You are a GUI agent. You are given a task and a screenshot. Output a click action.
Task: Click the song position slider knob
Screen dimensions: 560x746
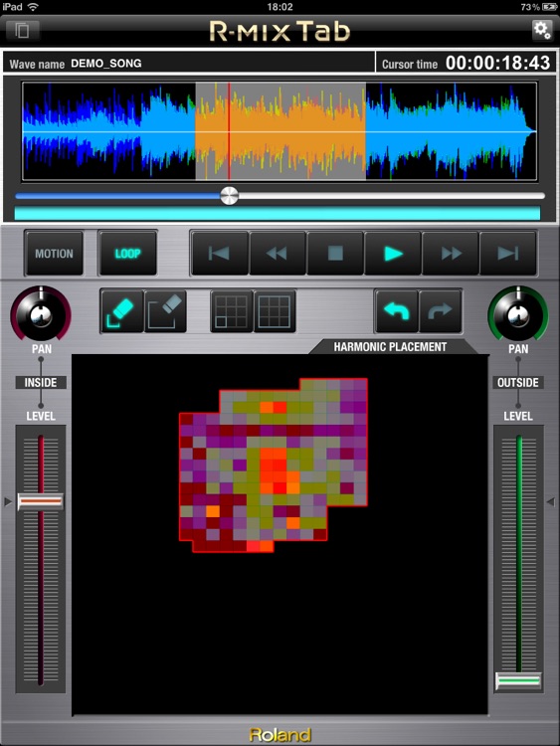(x=230, y=196)
